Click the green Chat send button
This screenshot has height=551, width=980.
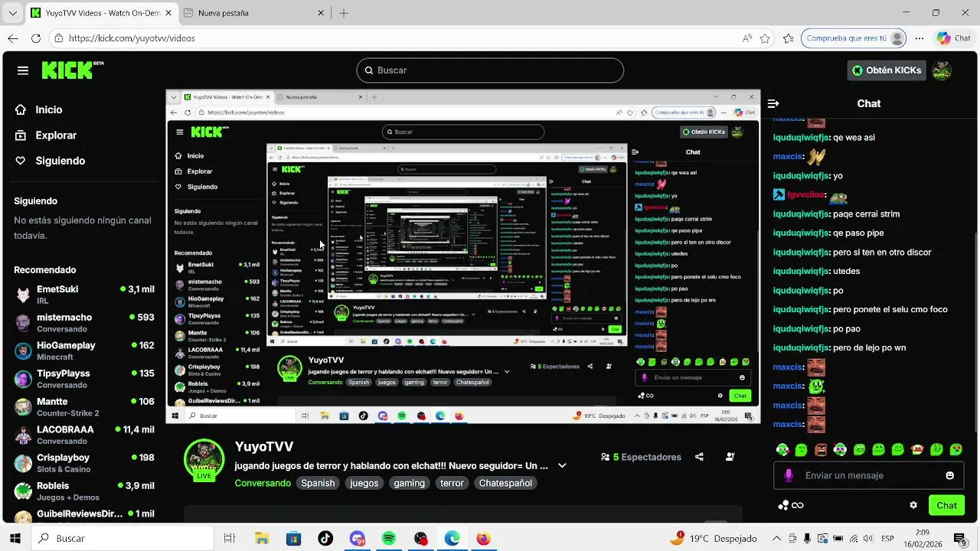(x=946, y=505)
